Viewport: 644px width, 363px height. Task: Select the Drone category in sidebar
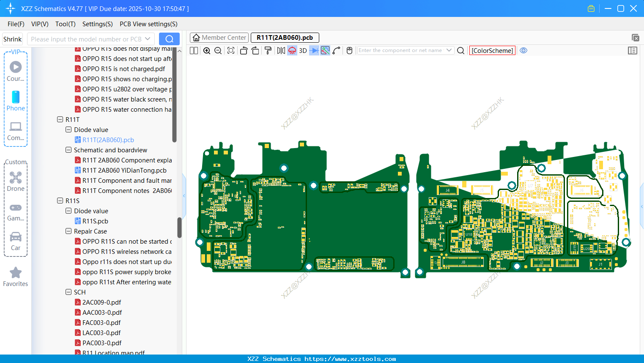(x=16, y=181)
